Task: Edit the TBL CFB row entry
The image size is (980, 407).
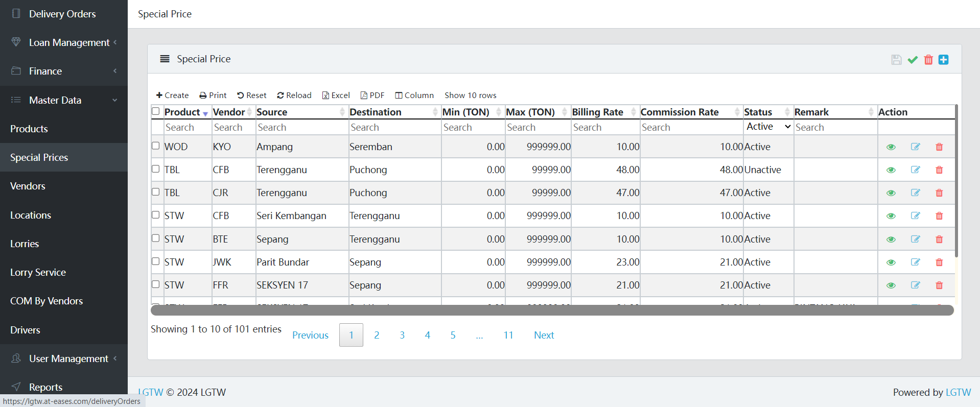Action: 915,170
